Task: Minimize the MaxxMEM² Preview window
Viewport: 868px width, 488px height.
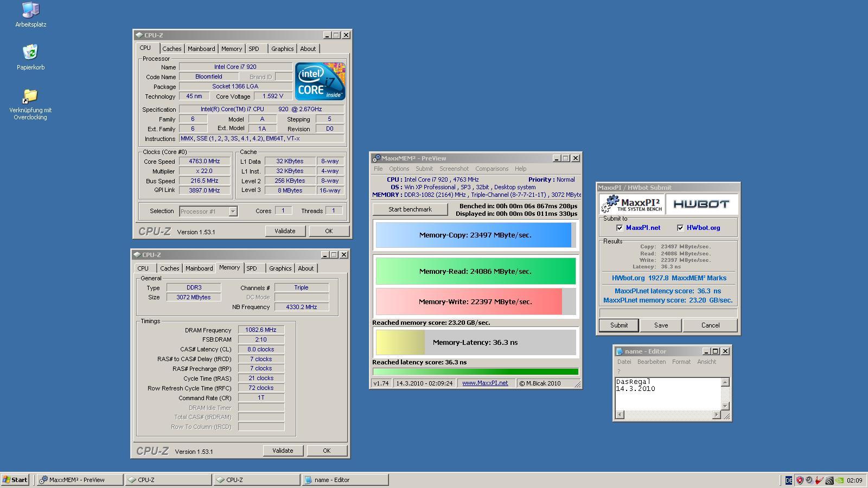Action: (556, 158)
